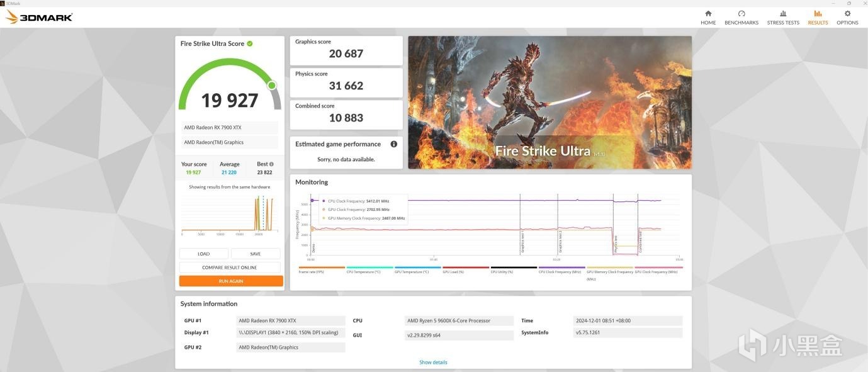
Task: Click Physics score value 31 662
Action: point(346,86)
